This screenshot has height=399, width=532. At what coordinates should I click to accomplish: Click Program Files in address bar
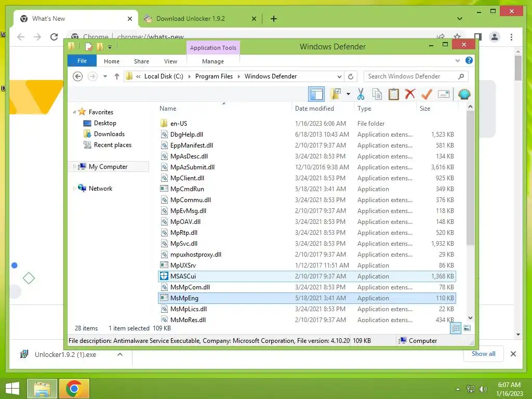pyautogui.click(x=214, y=76)
